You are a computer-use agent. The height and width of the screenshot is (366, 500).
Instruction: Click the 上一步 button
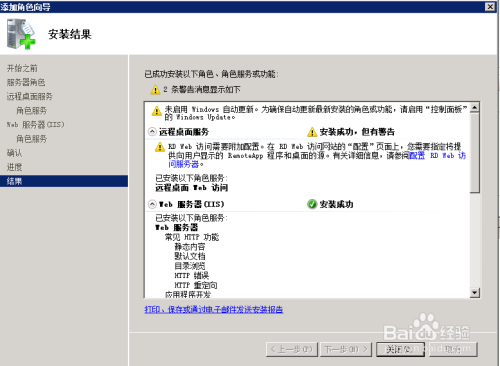pos(292,349)
